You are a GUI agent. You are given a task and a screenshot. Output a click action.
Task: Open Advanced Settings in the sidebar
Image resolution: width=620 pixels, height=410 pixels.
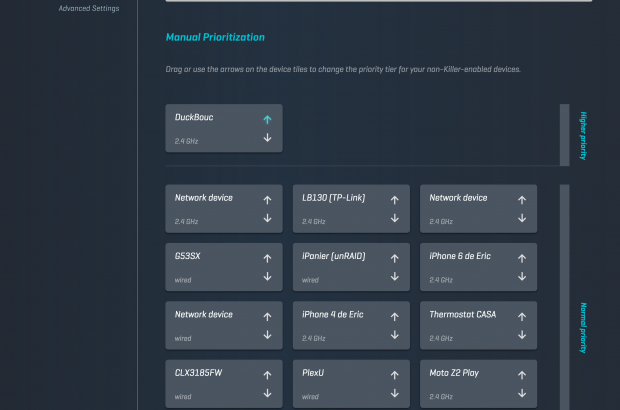point(89,8)
